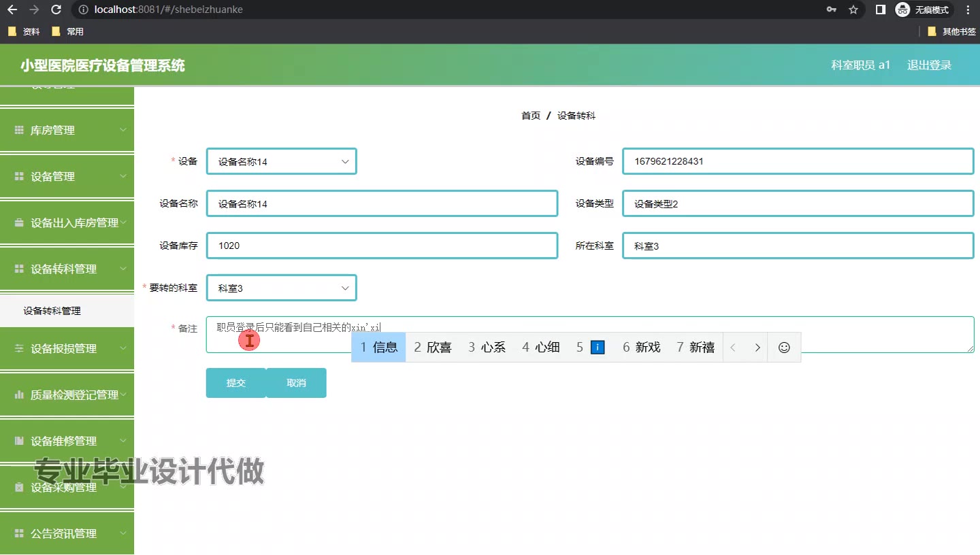The height and width of the screenshot is (555, 980).
Task: Click the browser side panel icon
Action: [x=880, y=10]
